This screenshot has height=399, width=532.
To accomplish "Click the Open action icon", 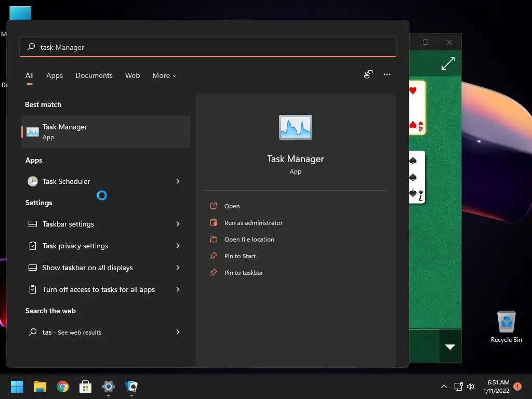I will (x=214, y=206).
